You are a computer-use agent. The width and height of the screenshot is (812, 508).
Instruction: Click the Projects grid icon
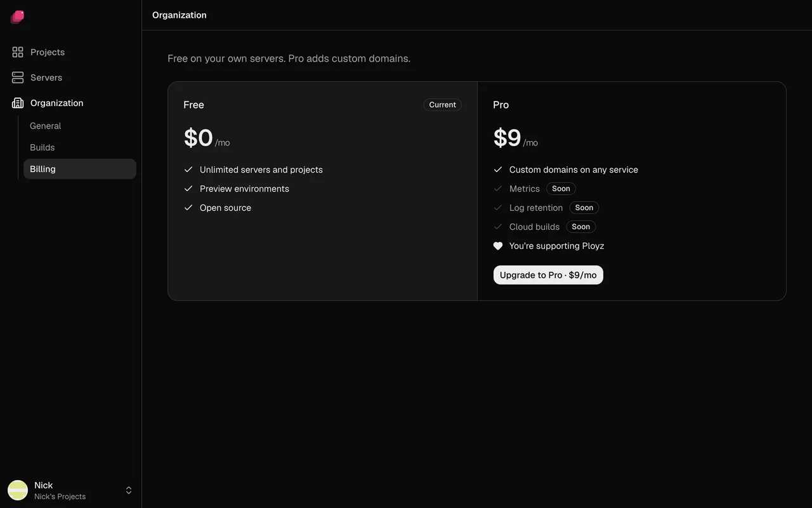click(x=18, y=52)
